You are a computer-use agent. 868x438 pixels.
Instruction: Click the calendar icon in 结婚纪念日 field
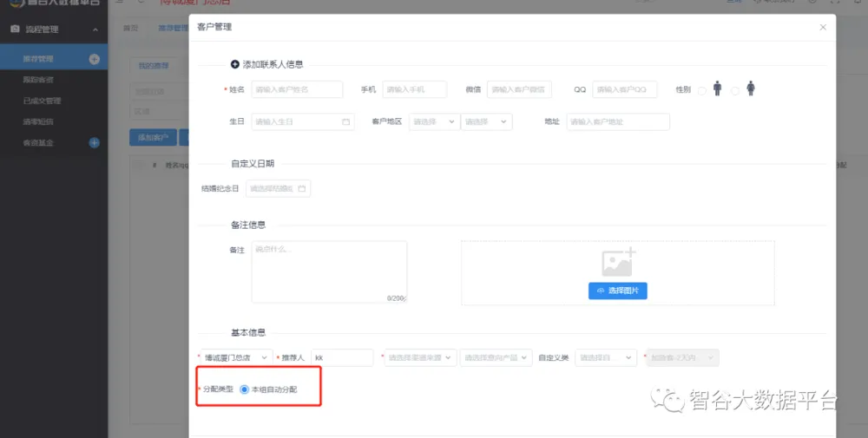(x=302, y=188)
